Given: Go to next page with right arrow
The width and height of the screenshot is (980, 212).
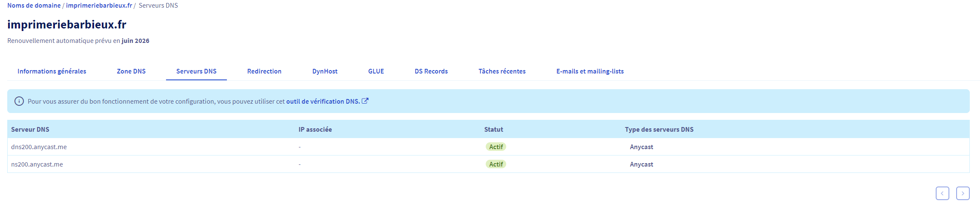Looking at the screenshot, I should 963,193.
